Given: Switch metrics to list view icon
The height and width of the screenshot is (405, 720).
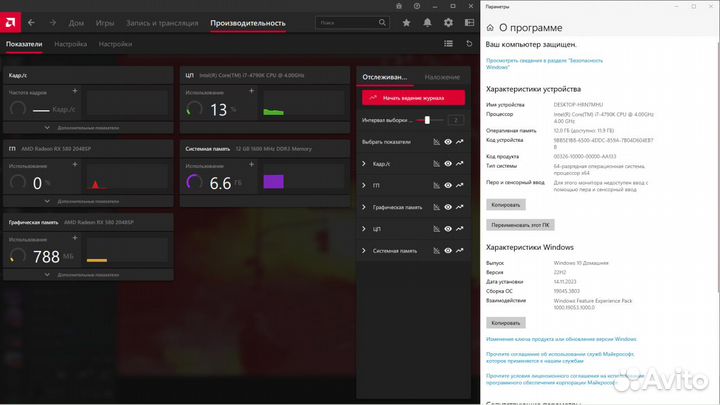Looking at the screenshot, I should click(448, 44).
